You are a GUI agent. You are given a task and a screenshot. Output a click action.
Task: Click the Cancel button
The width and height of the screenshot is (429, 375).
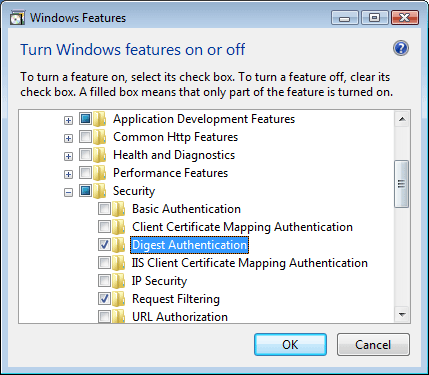coord(373,345)
